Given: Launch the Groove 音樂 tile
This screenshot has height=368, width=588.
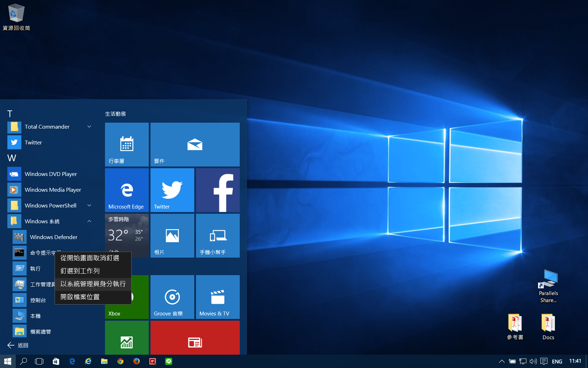Looking at the screenshot, I should 172,297.
